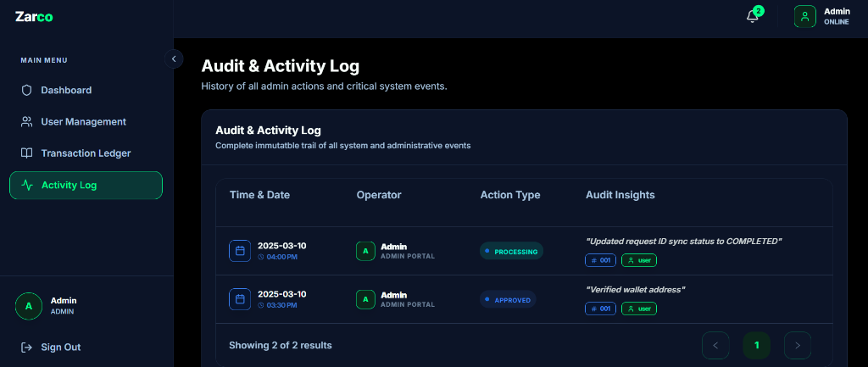Click the Sign Out arrow icon
Image resolution: width=868 pixels, height=367 pixels.
coord(26,347)
